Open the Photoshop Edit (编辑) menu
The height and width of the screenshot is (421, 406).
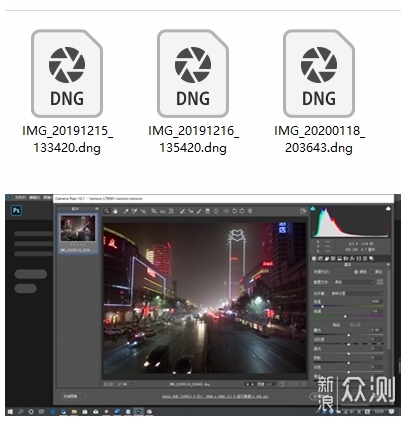point(34,198)
